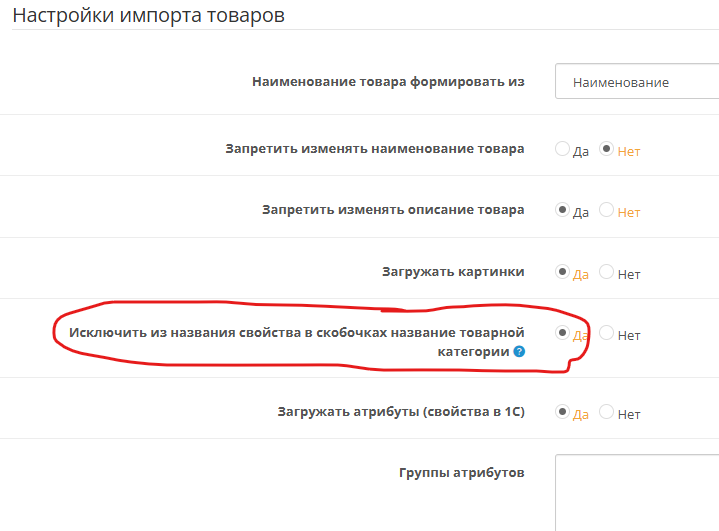Click the help icon next to 'категории'

tap(519, 352)
